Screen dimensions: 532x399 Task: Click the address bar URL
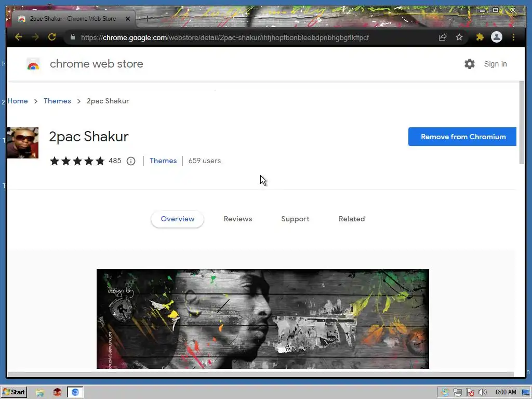pyautogui.click(x=224, y=37)
